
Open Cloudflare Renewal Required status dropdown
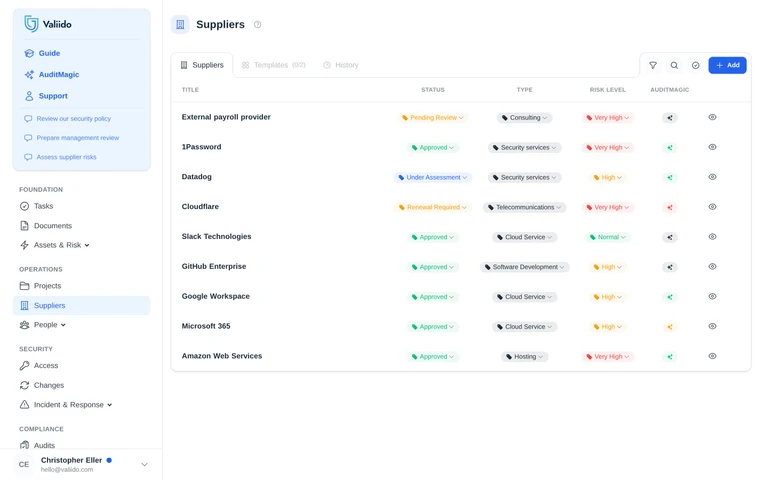coord(433,207)
